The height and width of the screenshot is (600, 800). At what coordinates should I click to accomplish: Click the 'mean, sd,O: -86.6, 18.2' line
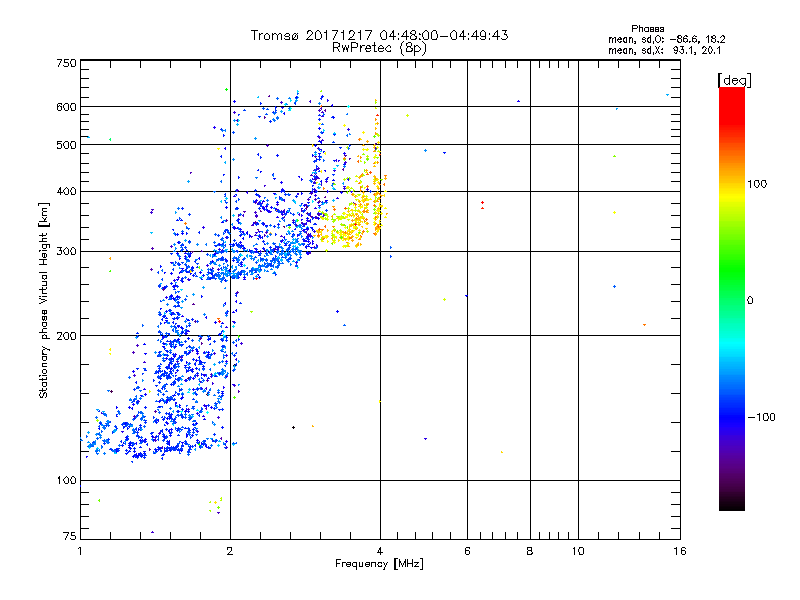666,39
